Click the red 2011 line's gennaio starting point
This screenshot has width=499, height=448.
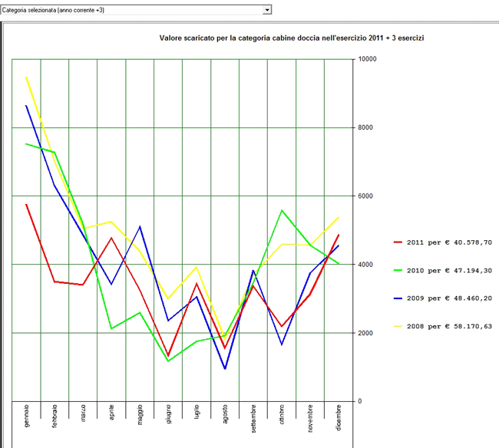click(x=26, y=205)
